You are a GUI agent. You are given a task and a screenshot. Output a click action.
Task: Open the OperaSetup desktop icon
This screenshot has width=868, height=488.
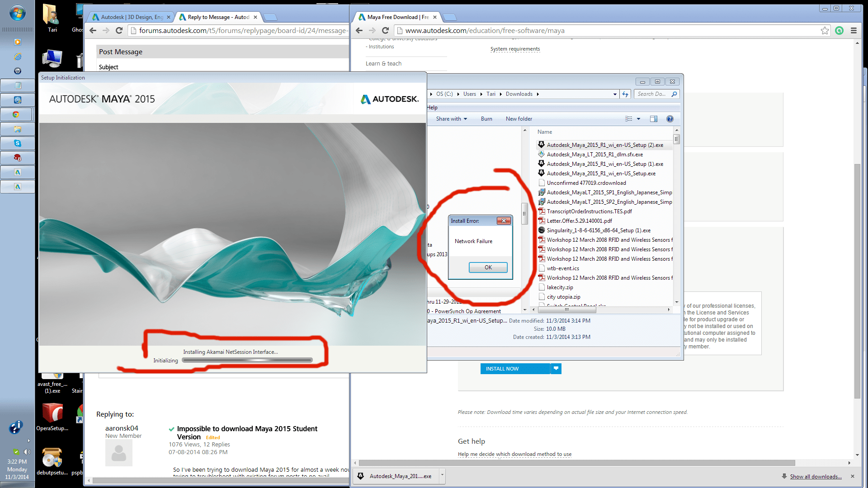point(52,417)
